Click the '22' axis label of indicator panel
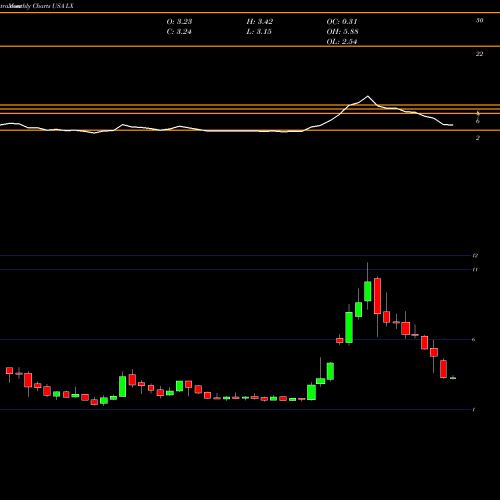500x500 pixels. click(479, 54)
